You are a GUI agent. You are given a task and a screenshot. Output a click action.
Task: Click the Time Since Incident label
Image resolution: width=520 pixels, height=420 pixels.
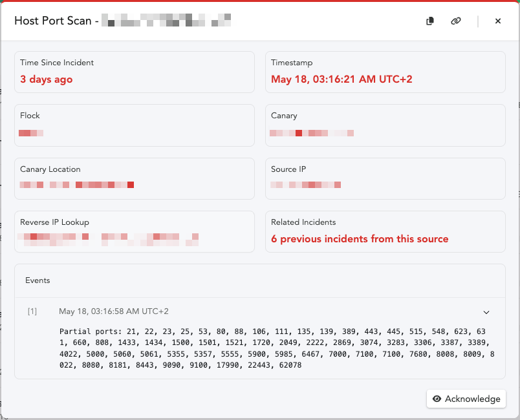57,63
